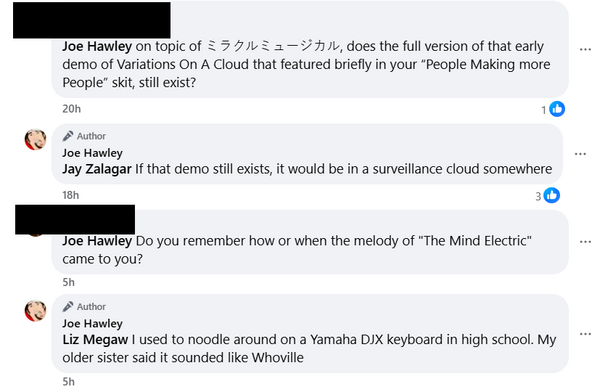Click Joe Hawley mention in Mind Electric comment
The width and height of the screenshot is (600, 392).
point(97,241)
